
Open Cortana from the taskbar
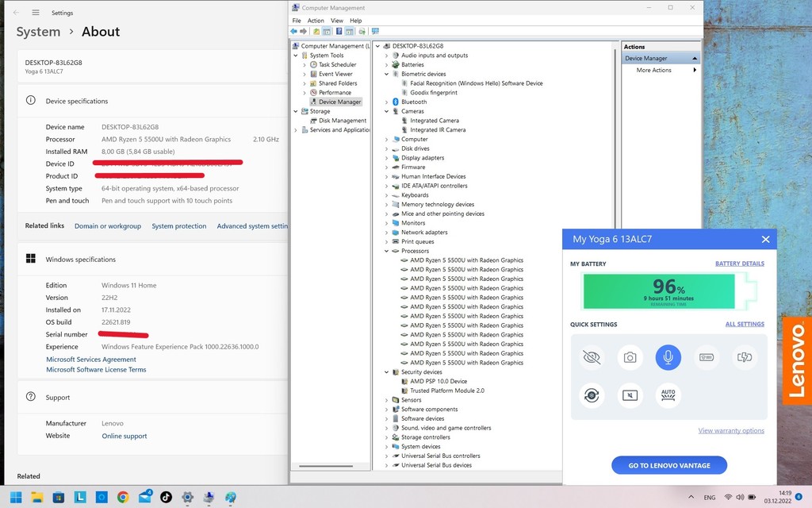101,498
